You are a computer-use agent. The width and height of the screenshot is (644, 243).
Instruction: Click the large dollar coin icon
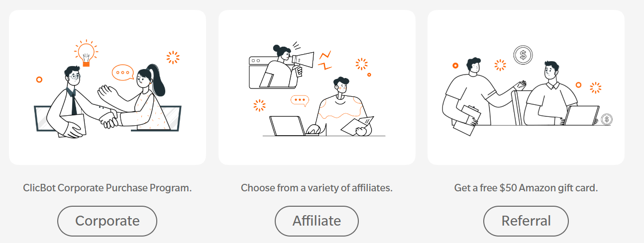pyautogui.click(x=523, y=55)
